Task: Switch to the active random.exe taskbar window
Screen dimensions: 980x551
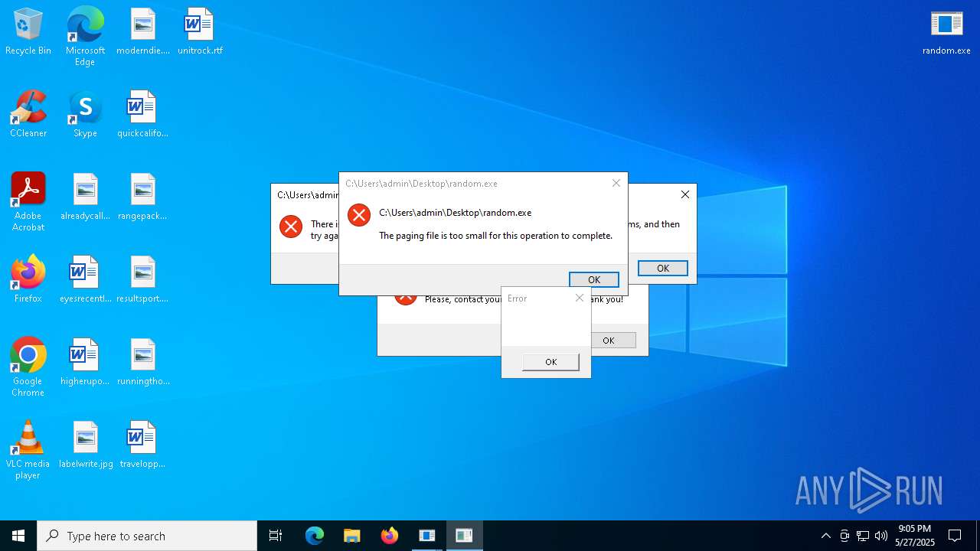Action: (464, 536)
